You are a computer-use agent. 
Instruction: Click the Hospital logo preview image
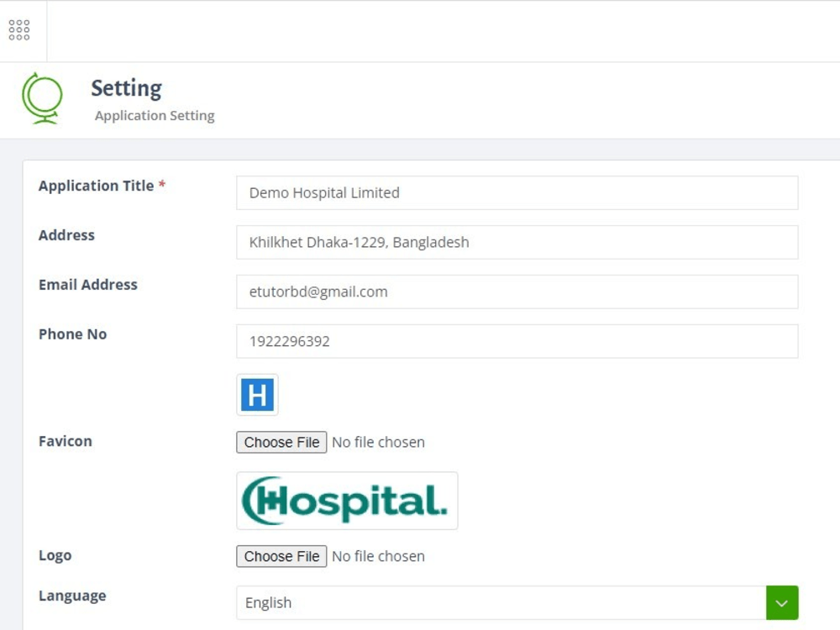click(x=347, y=501)
